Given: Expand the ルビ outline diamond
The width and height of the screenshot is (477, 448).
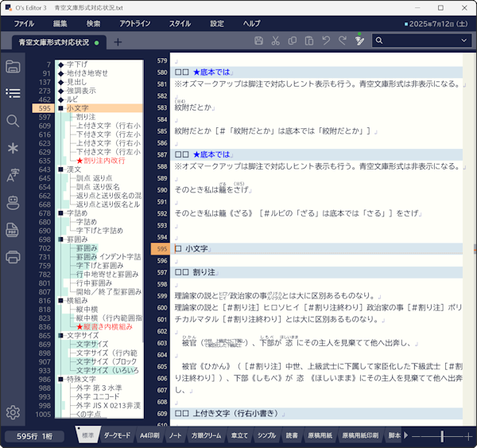Looking at the screenshot, I should tap(61, 99).
